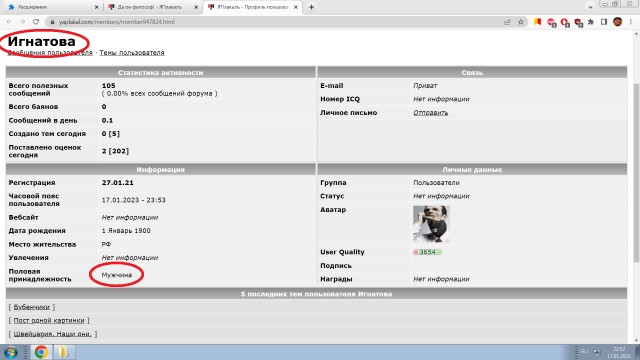The image size is (640, 360).
Task: Click the E-mail value 'Приват'
Action: tap(425, 86)
